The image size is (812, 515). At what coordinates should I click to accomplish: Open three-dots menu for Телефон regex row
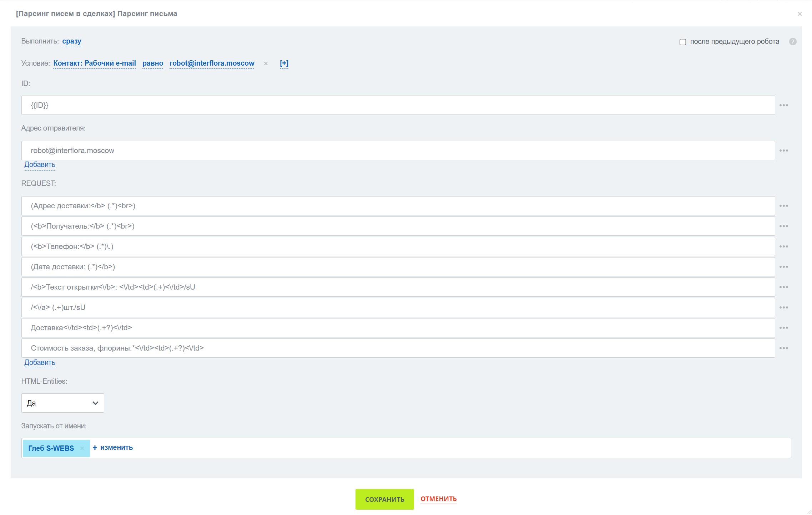click(x=783, y=246)
